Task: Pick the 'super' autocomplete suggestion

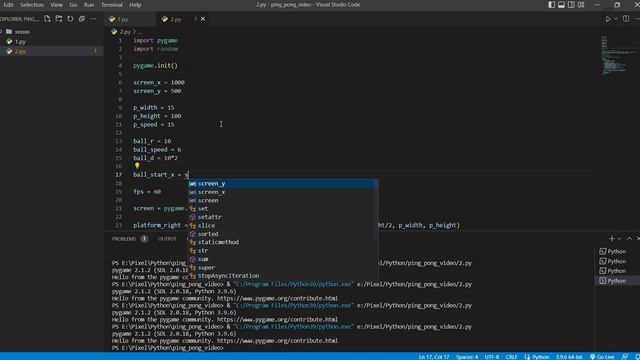Action: click(282, 267)
